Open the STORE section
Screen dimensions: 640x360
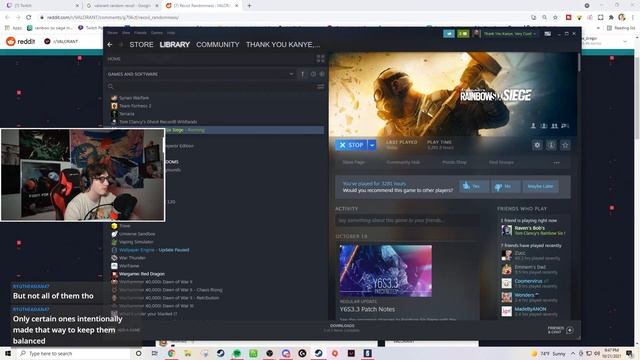pyautogui.click(x=141, y=44)
